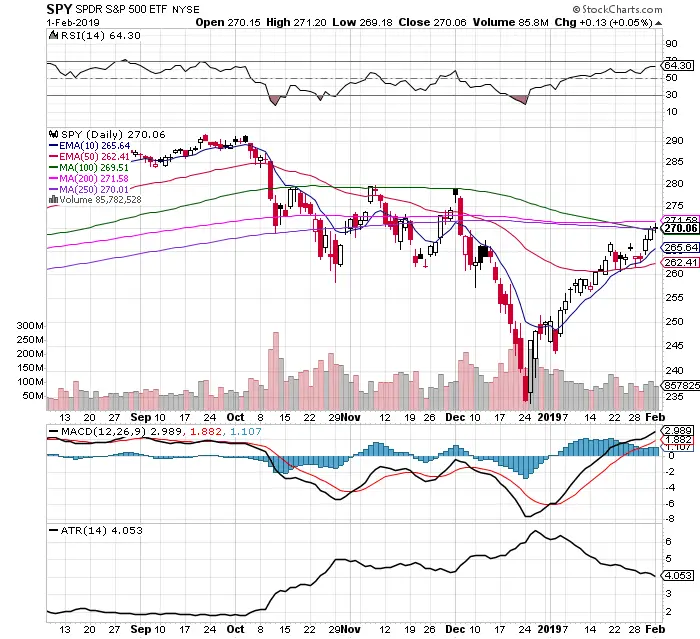Screen dimensions: 700x639
Task: Click the black line swatch before MACD(12,26,9)
Action: click(53, 431)
